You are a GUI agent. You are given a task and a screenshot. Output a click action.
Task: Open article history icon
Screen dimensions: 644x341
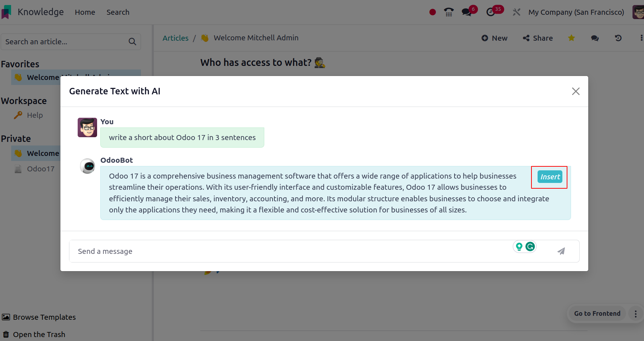tap(618, 38)
